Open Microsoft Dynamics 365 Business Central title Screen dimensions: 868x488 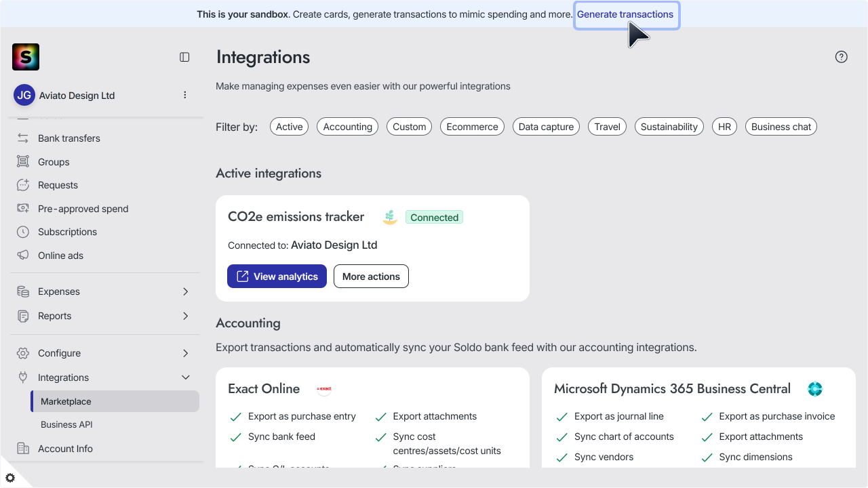[x=672, y=388]
